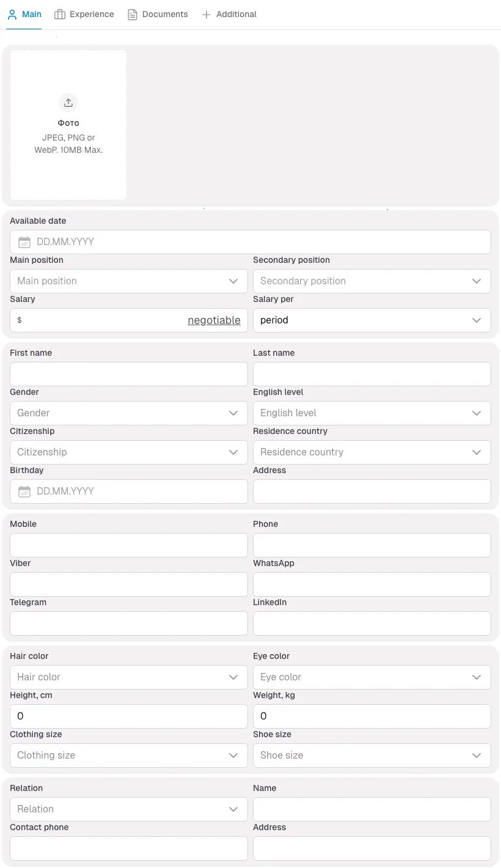Click the document icon on Documents tab

[x=132, y=14]
